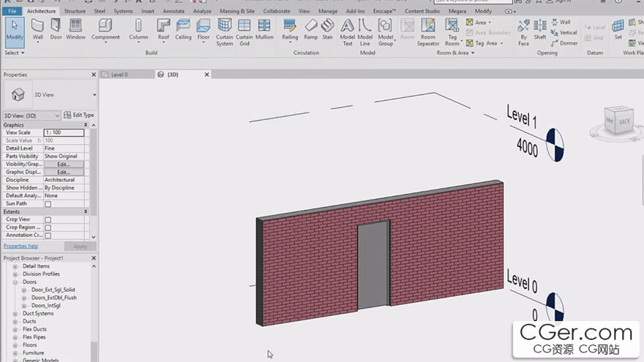Open the 3D View type selector dropdown
This screenshot has height=362, width=644.
point(94,95)
